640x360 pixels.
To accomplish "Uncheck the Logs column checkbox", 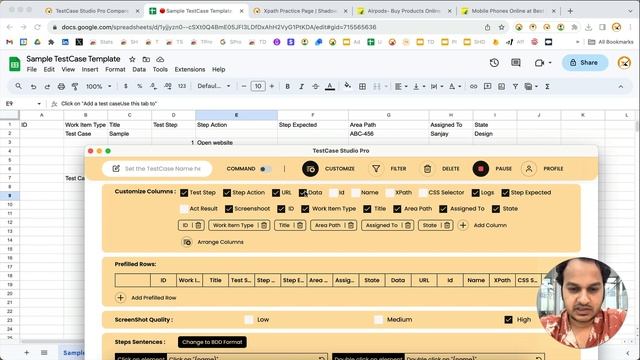I will (476, 193).
